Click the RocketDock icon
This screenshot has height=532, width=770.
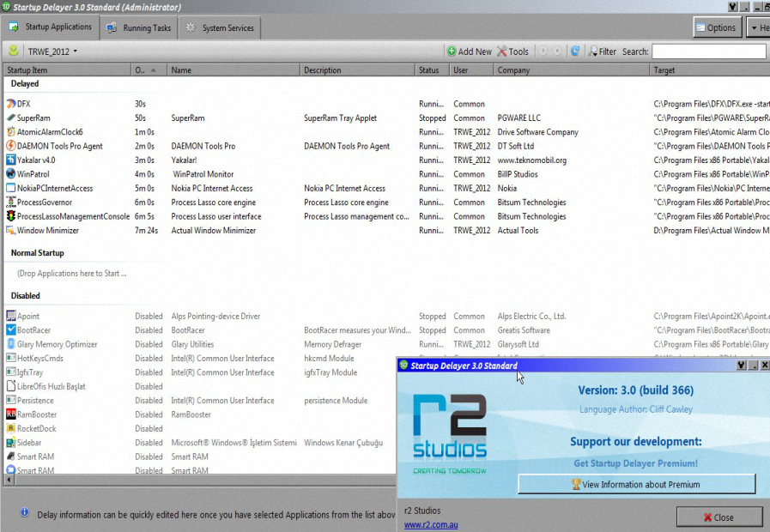pyautogui.click(x=11, y=428)
